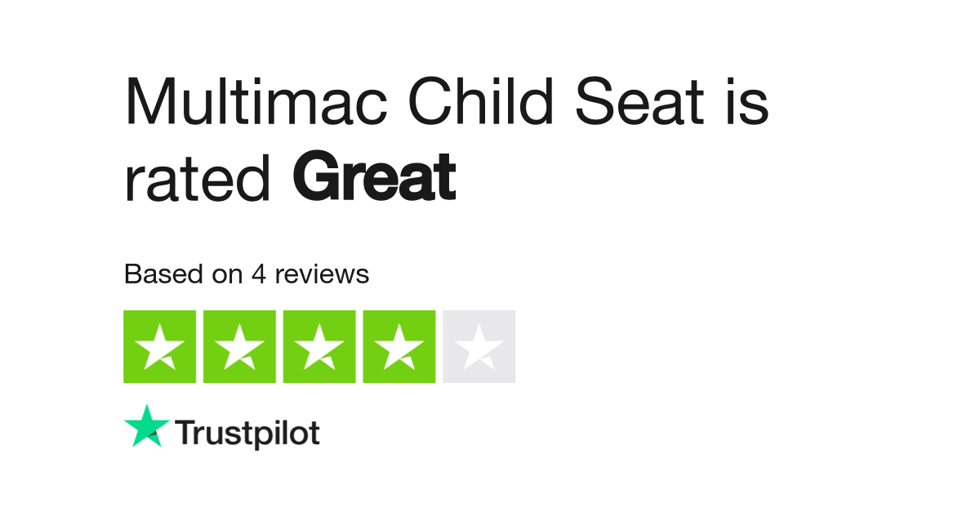Click the number 4 in review count

click(259, 274)
